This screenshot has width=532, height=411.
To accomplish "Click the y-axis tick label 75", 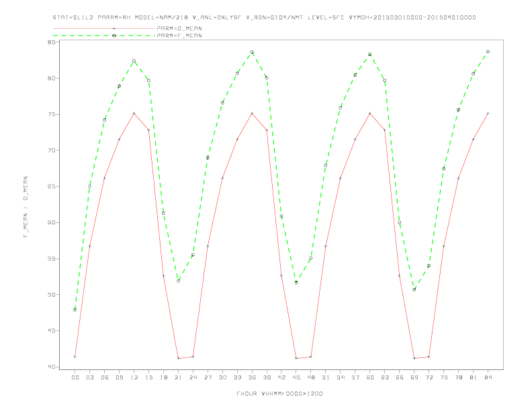I will click(x=51, y=114).
